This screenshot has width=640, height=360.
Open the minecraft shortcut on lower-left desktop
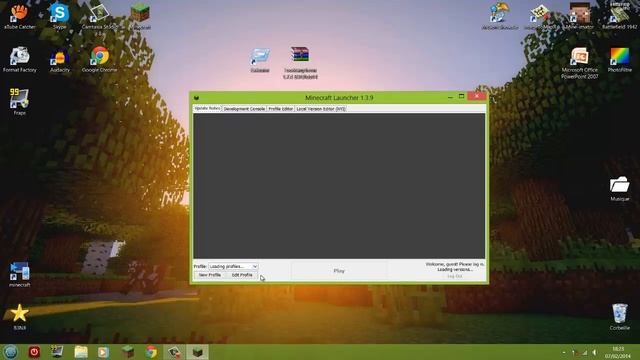[19, 274]
